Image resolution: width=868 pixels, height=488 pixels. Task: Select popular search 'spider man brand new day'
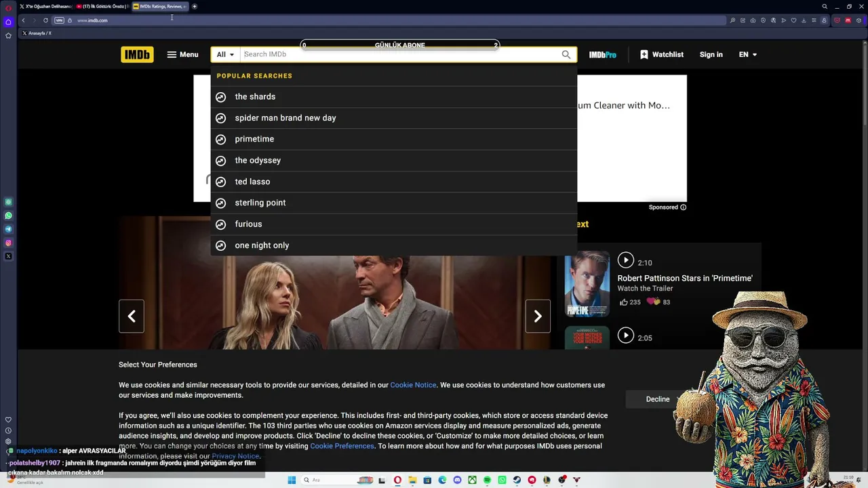pos(394,118)
